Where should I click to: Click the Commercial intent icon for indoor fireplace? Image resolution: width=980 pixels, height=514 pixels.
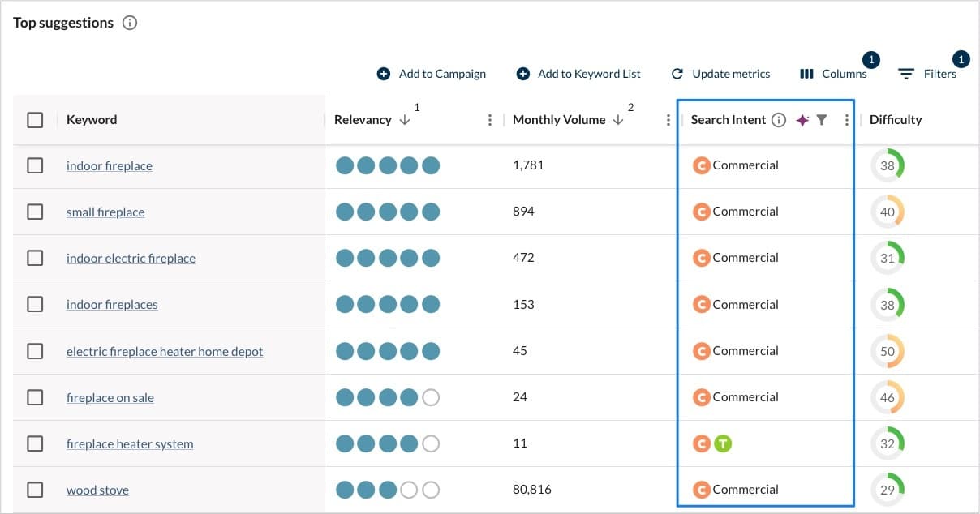[701, 165]
